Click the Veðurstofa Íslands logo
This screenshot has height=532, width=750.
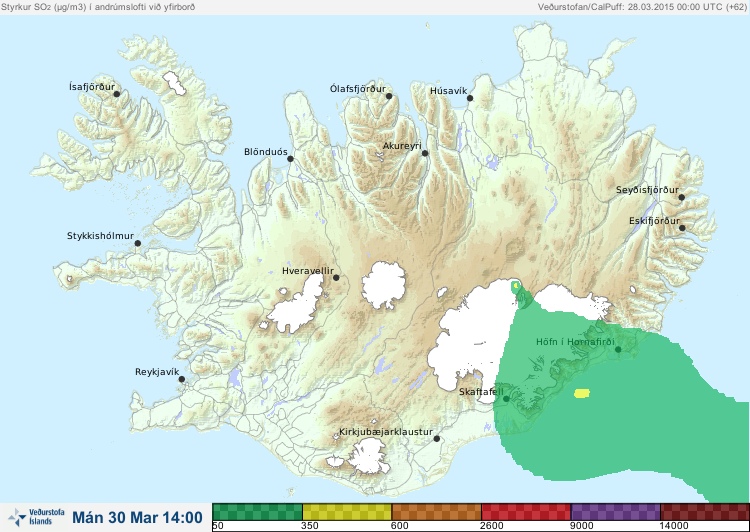tap(36, 517)
